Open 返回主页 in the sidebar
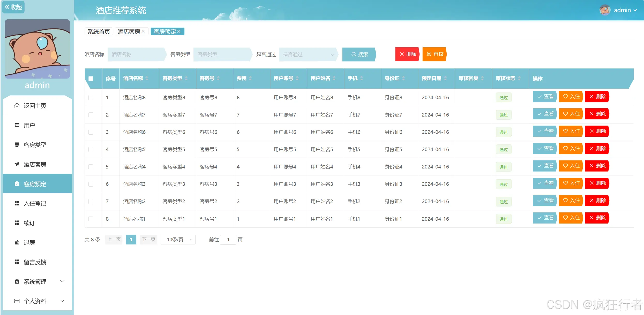Image resolution: width=644 pixels, height=315 pixels. click(x=37, y=106)
